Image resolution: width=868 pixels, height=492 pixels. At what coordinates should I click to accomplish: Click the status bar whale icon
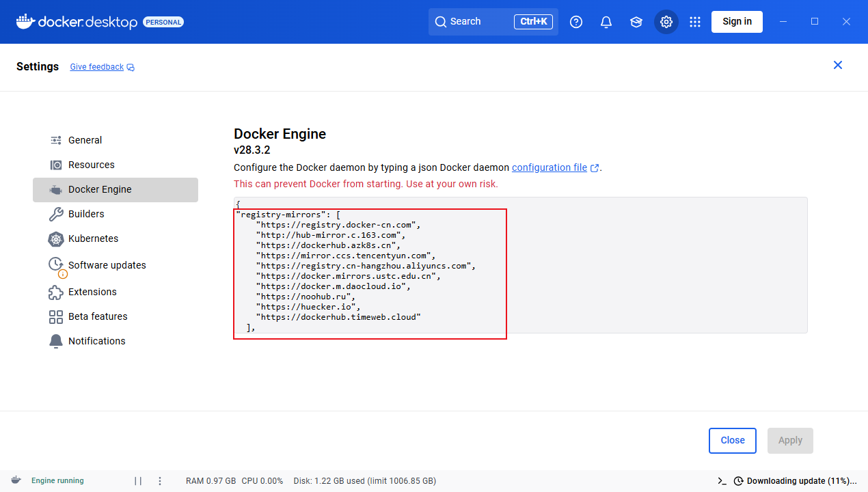[x=16, y=480]
